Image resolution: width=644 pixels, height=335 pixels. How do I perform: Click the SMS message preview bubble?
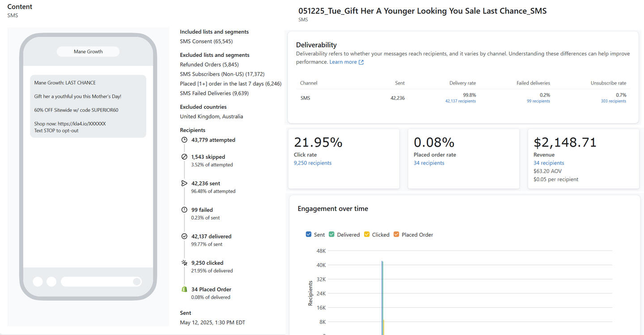click(88, 106)
